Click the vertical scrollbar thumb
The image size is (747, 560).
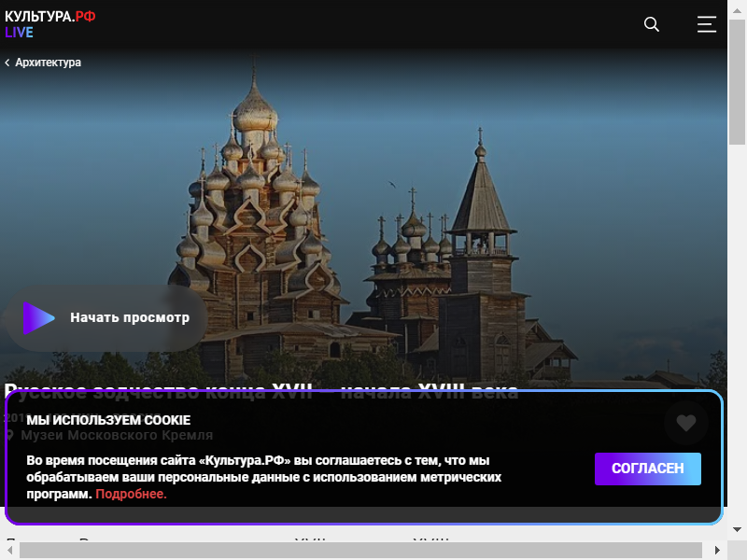737,82
